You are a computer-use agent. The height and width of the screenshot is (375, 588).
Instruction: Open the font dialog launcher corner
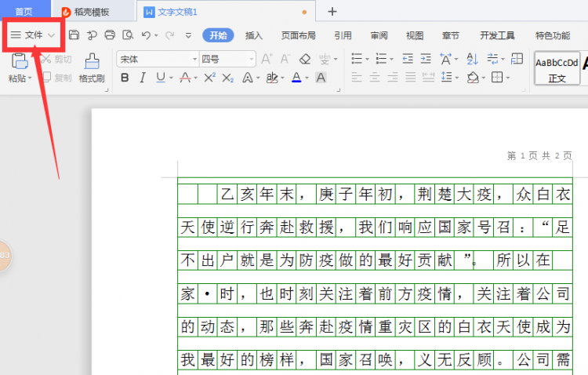point(338,90)
